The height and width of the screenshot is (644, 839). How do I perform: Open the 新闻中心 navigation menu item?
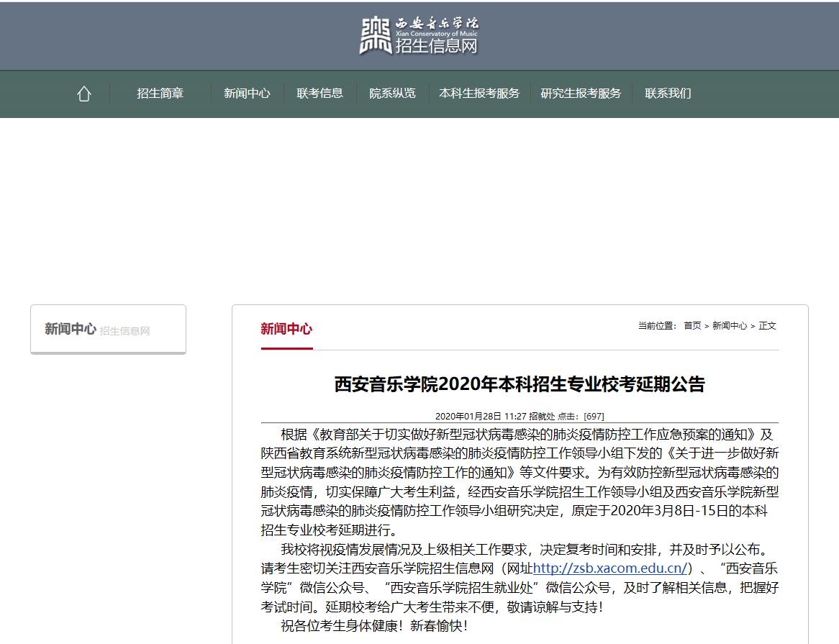[247, 94]
